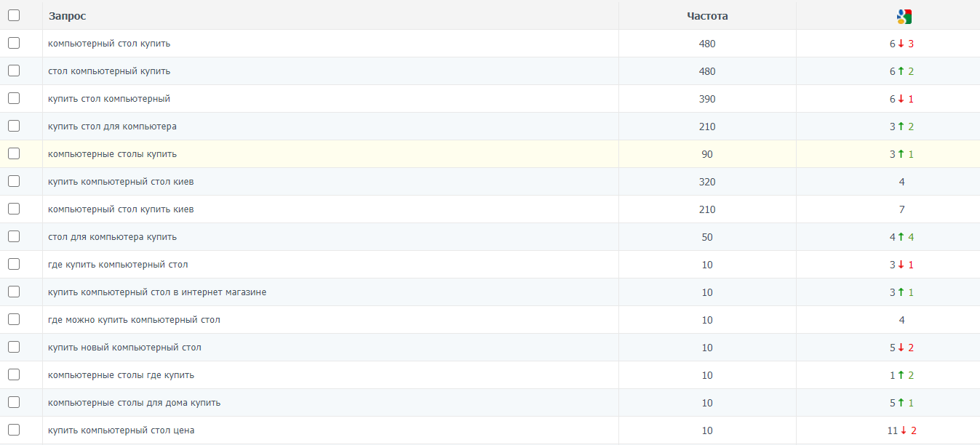Image resolution: width=980 pixels, height=445 pixels.
Task: Check the box for компьютерный стол купить
Action: coord(14,43)
